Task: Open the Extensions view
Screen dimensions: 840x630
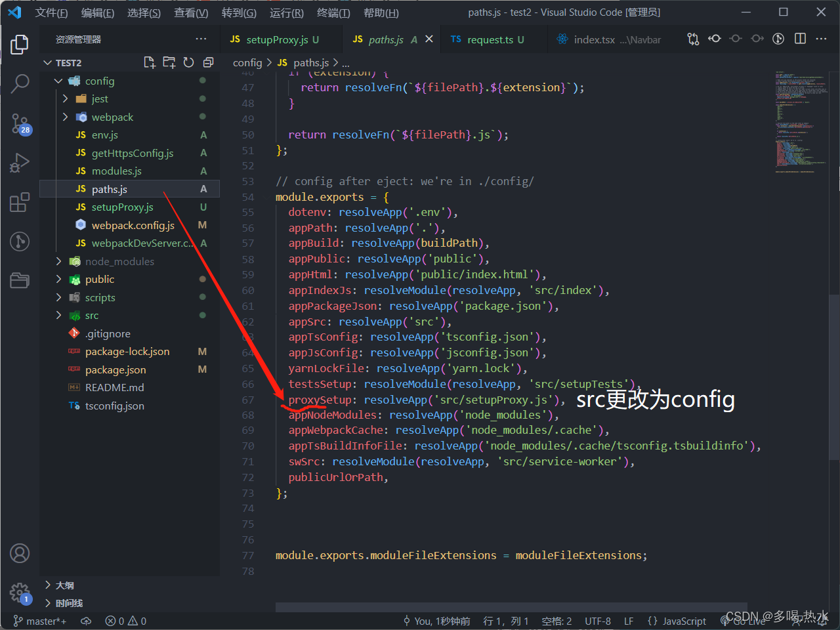Action: 20,202
